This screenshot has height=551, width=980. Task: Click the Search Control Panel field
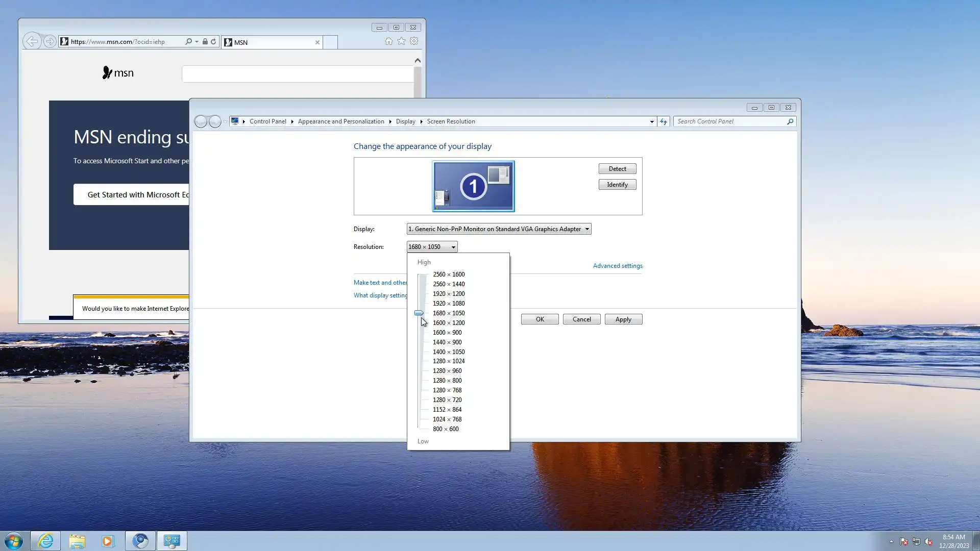[x=730, y=121]
